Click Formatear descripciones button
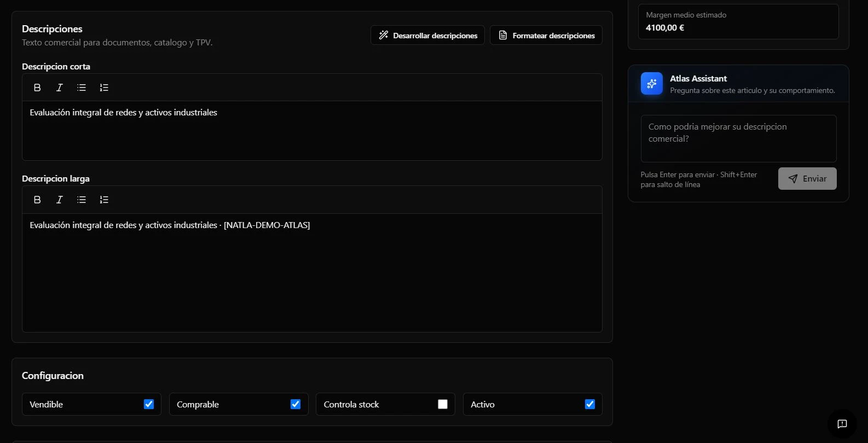The width and height of the screenshot is (868, 443). click(x=546, y=35)
